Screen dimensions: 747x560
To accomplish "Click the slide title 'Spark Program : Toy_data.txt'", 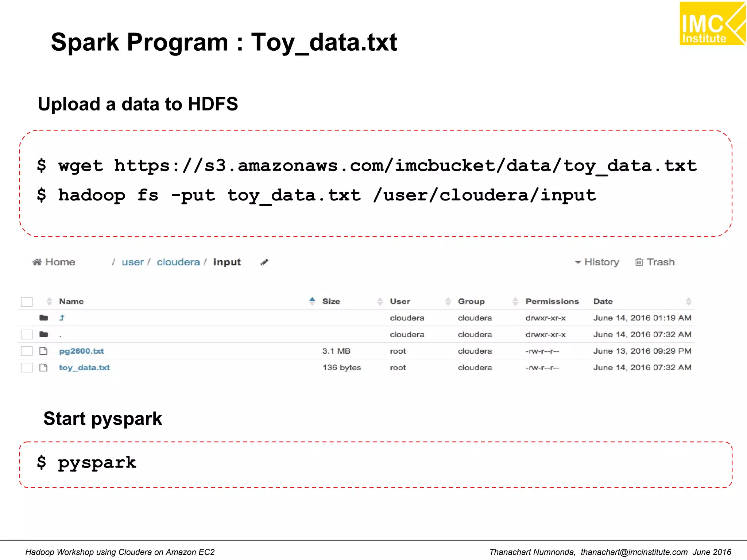I will [224, 43].
